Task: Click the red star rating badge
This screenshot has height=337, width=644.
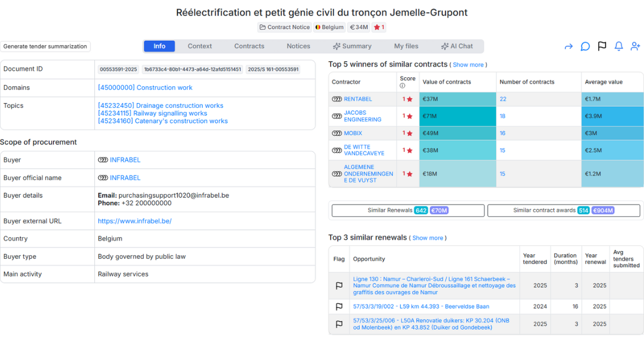Action: coord(379,27)
